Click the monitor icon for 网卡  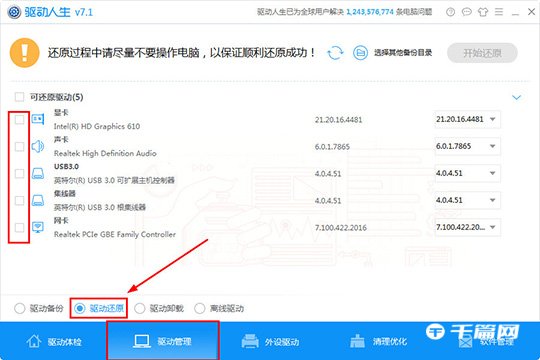pos(38,227)
